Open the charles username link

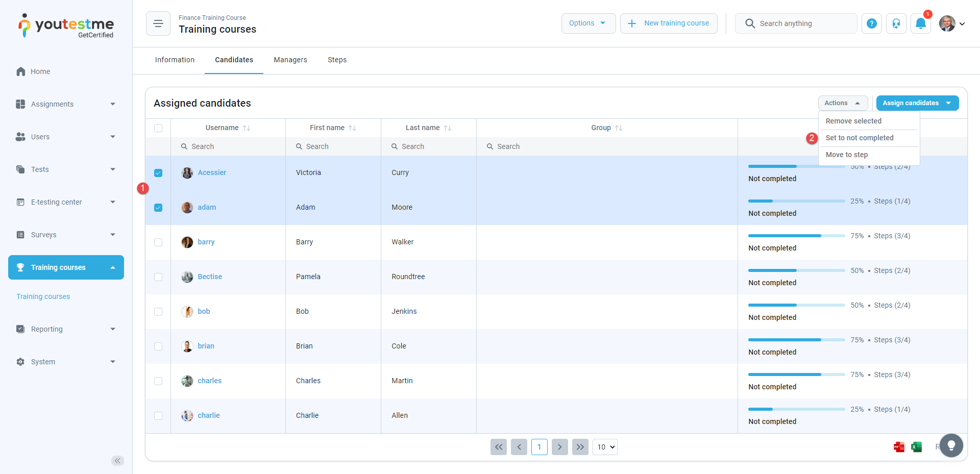210,381
